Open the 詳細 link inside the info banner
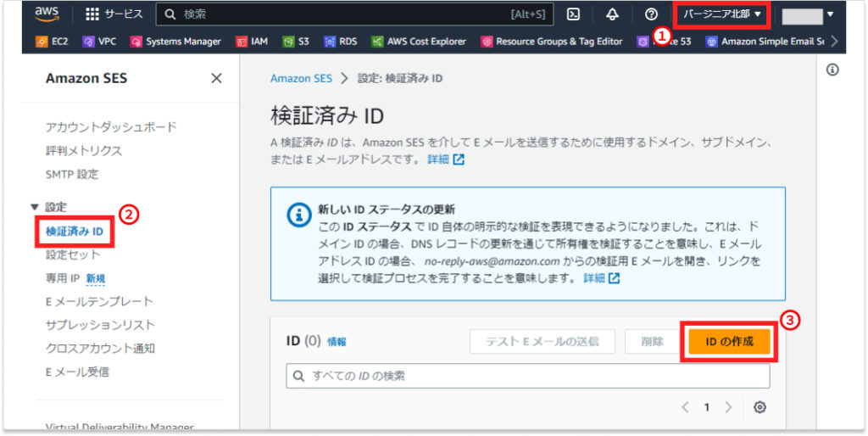This screenshot has width=868, height=436. tap(602, 278)
